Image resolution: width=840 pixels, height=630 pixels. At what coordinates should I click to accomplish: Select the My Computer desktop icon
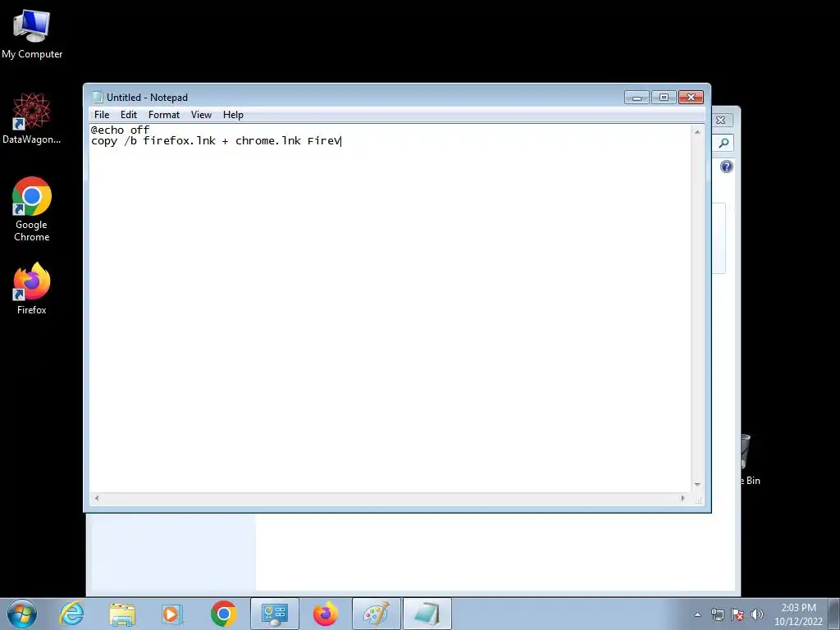click(x=32, y=34)
